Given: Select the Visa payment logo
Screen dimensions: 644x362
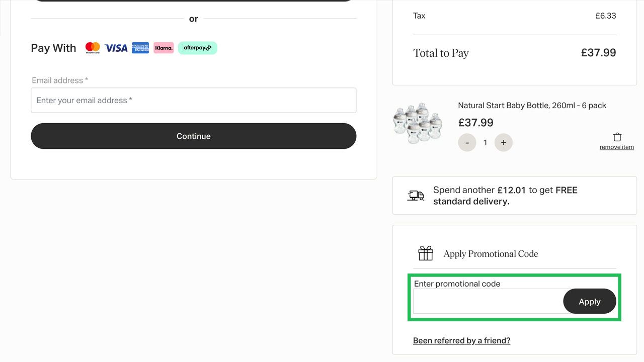Looking at the screenshot, I should [116, 48].
